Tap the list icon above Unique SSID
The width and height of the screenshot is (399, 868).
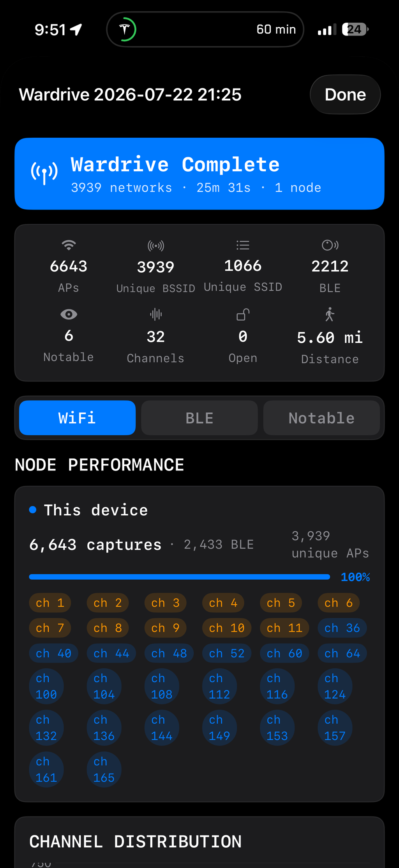243,245
